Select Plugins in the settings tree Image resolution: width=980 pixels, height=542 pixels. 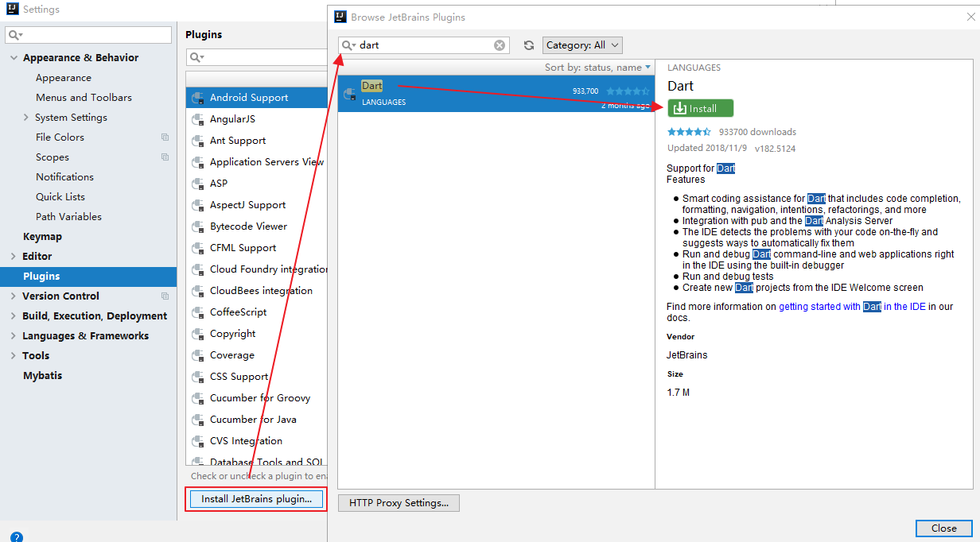pos(88,277)
